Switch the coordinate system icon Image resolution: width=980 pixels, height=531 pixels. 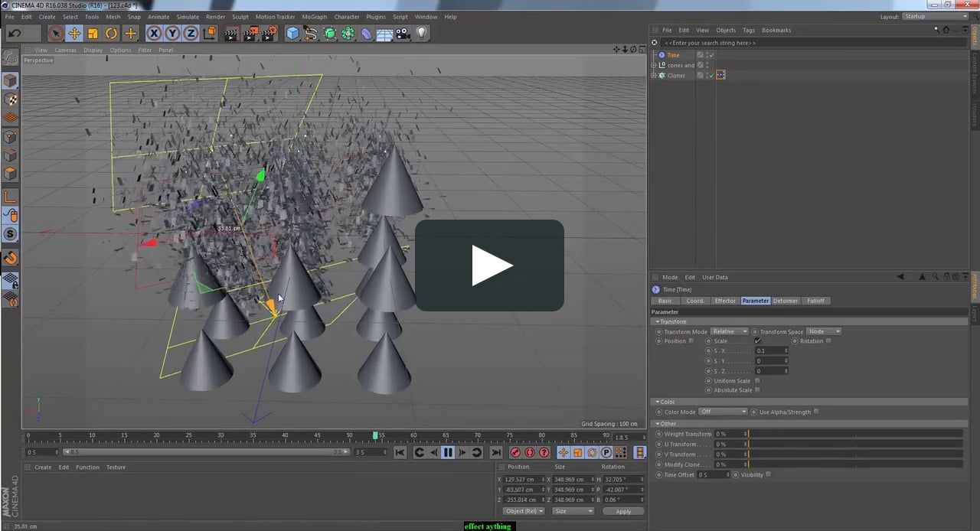(x=210, y=33)
